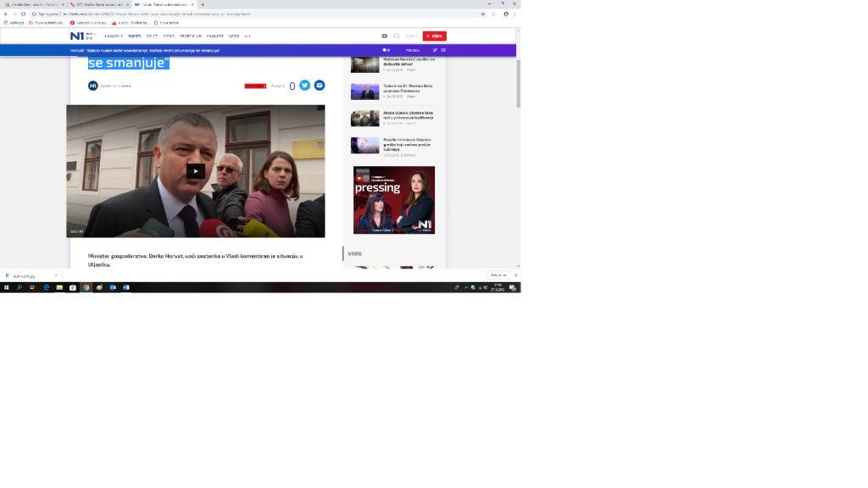Open the Akcija Uljanik sidebar article
The width and height of the screenshot is (868, 488).
(x=408, y=115)
